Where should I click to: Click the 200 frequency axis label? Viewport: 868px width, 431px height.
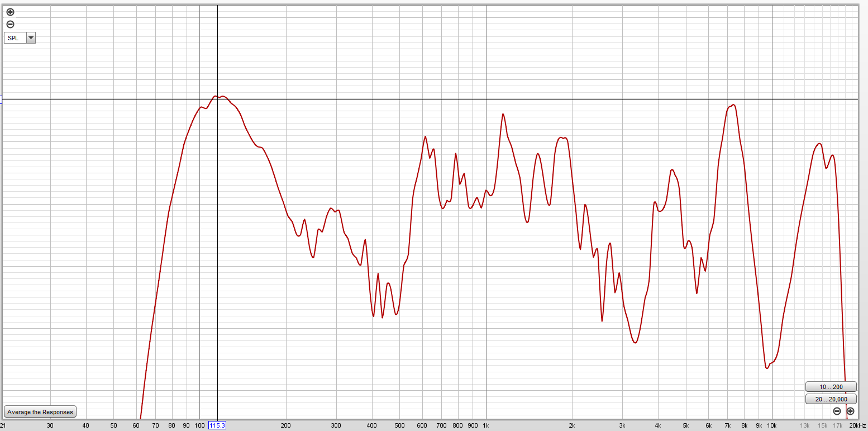pos(286,426)
